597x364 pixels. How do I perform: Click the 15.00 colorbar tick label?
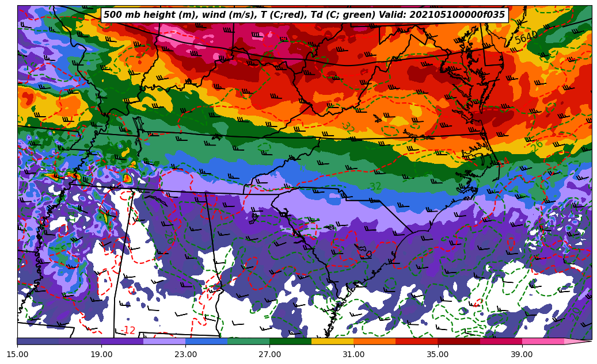(17, 354)
